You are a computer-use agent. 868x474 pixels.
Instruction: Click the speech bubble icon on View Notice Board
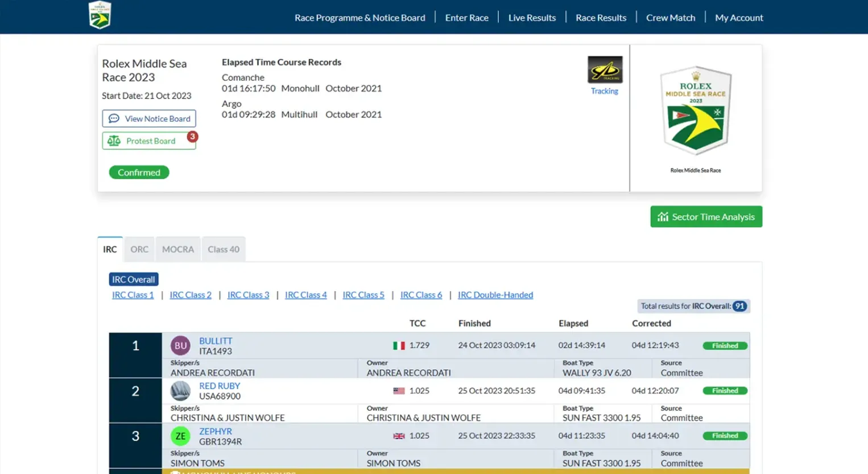click(x=114, y=118)
